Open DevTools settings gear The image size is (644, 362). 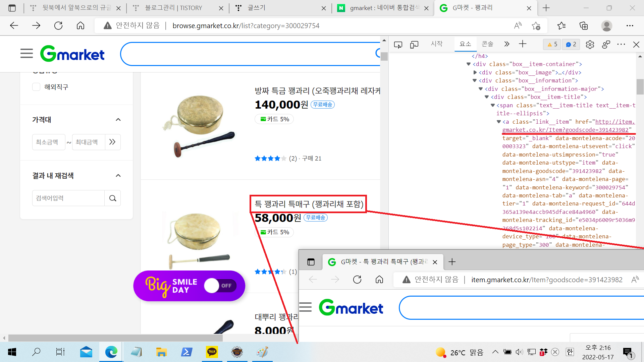[590, 44]
